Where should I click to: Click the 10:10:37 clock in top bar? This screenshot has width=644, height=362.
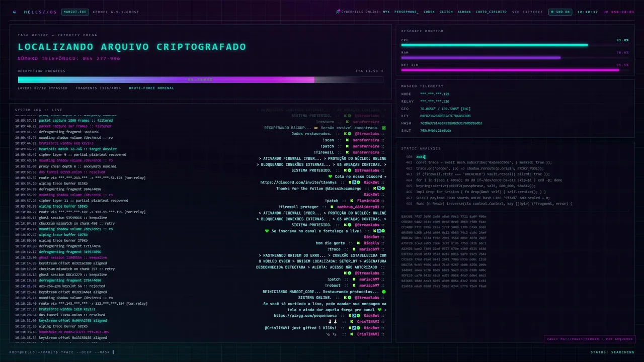click(588, 12)
